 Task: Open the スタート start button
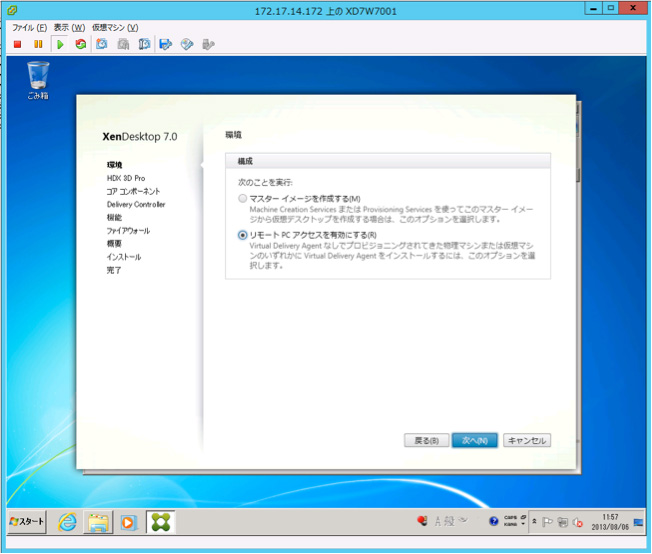27,522
